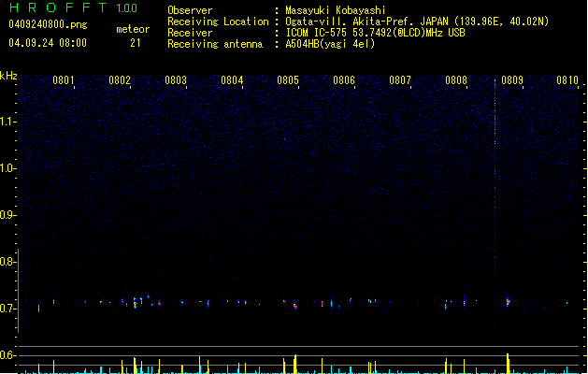This screenshot has height=374, width=588.
Task: Click the HROFFT 1.0.0 title text
Action: 74,7
